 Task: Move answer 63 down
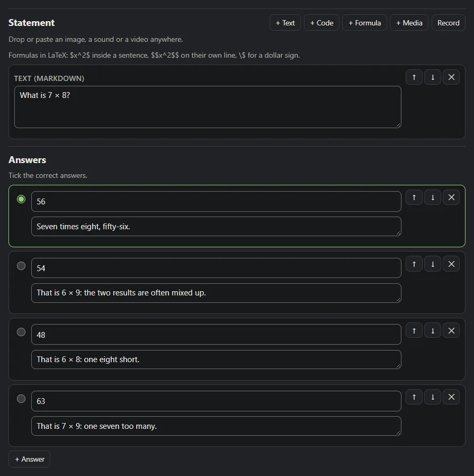(x=433, y=397)
